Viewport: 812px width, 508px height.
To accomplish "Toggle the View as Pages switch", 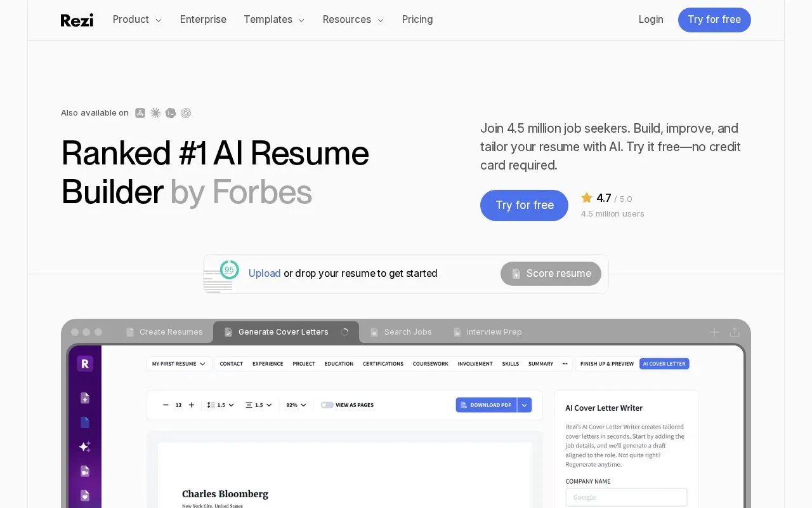I will point(327,404).
